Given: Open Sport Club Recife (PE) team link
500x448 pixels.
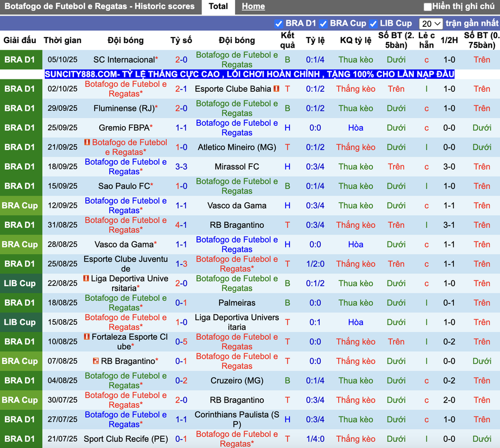Looking at the screenshot, I should pos(125,439).
